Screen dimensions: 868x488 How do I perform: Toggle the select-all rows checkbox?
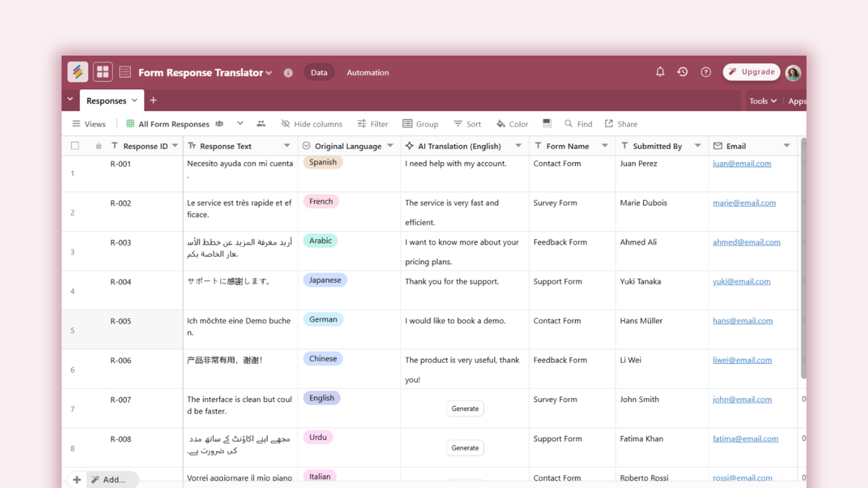pos(75,145)
